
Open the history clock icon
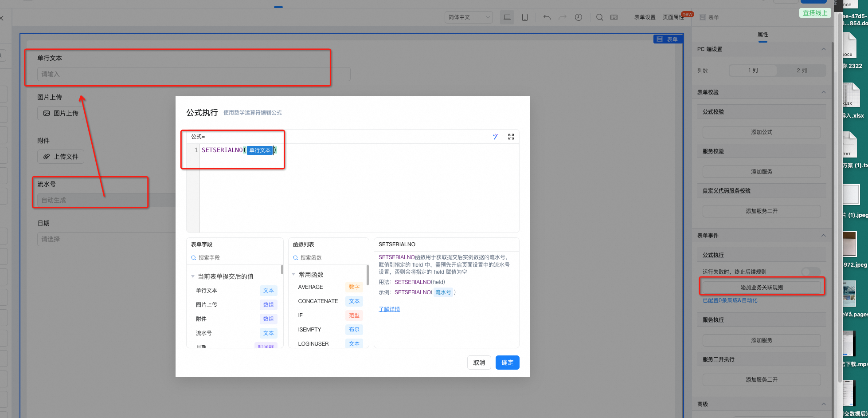[x=579, y=17]
